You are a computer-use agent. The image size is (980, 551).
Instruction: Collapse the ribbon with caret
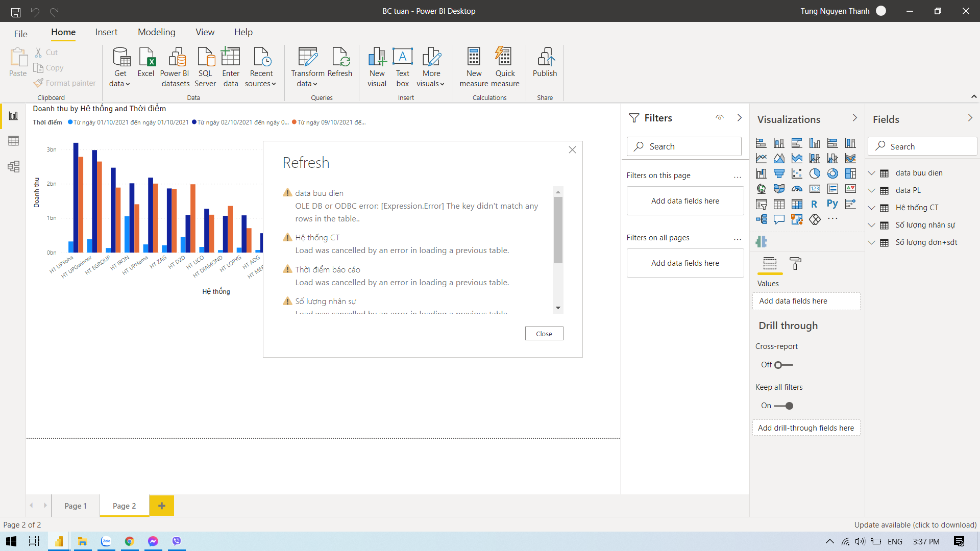(973, 96)
